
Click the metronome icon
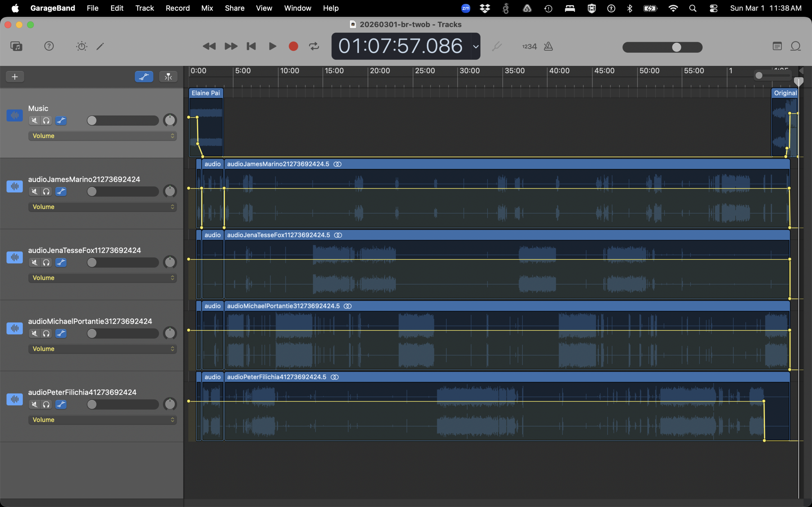point(548,46)
